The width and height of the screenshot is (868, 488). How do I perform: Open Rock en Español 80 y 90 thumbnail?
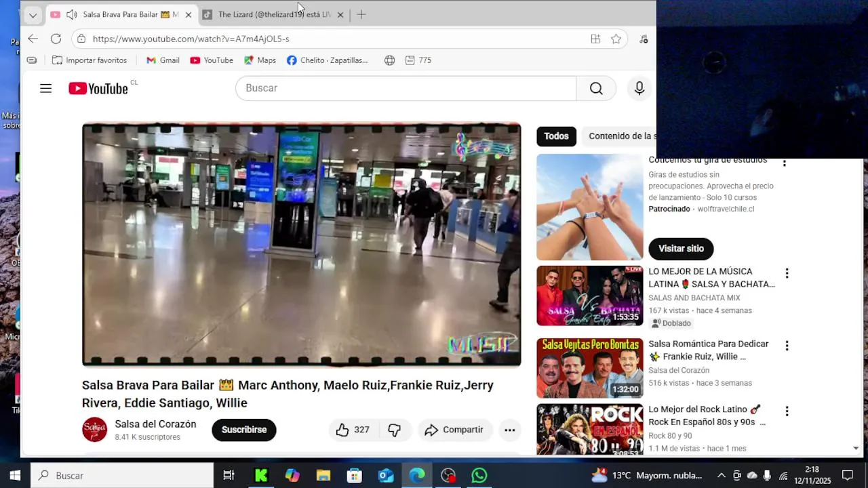[589, 429]
